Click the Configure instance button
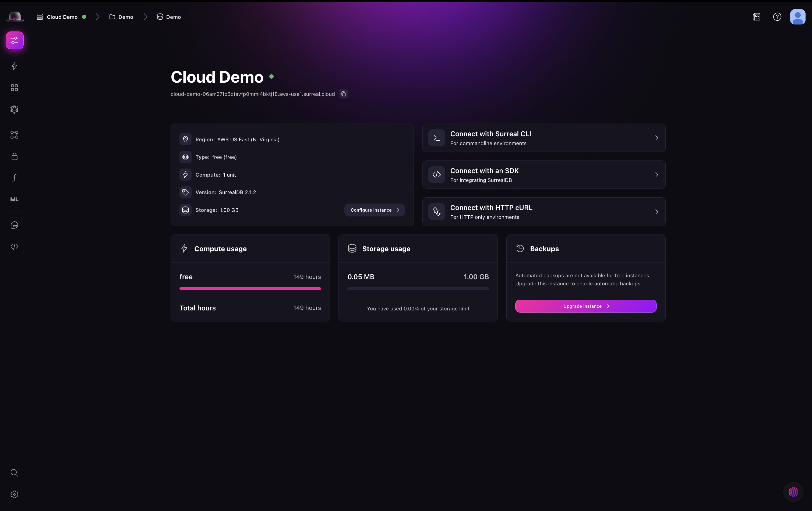812x511 pixels. [x=374, y=210]
